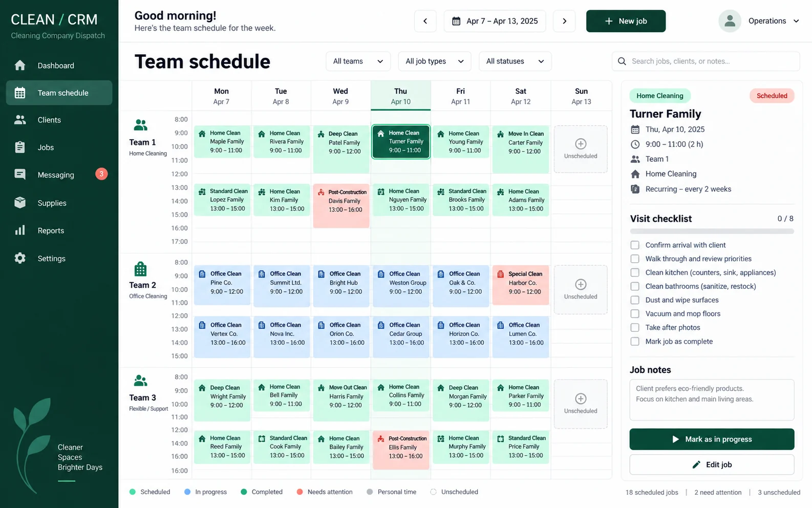Screen dimensions: 812x508
Task: Expand the Operations account menu chevron
Action: coord(796,21)
